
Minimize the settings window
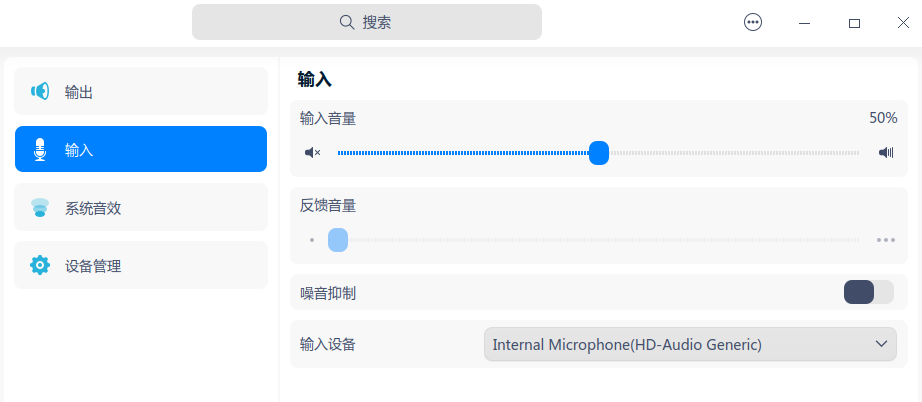click(x=805, y=22)
